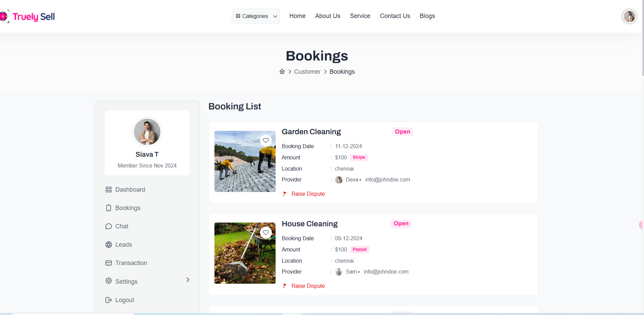Viewport: 644px width, 315px height.
Task: Click the home icon in breadcrumb
Action: (x=282, y=71)
